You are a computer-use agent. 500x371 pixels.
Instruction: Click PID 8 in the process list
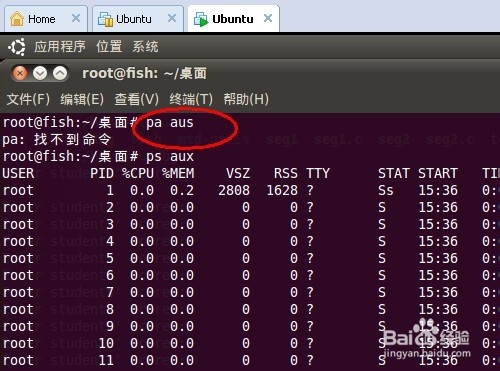coord(110,309)
